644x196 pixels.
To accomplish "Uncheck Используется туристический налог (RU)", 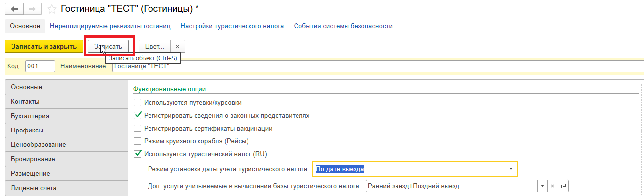I will (x=138, y=154).
